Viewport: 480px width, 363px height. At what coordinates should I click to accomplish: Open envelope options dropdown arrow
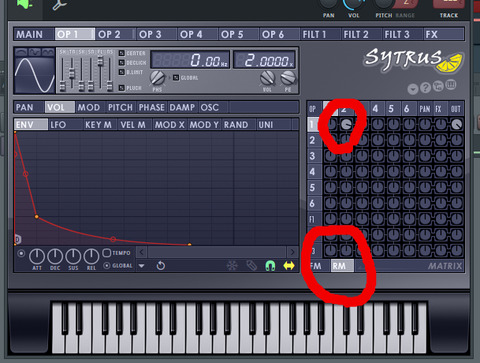(141, 266)
